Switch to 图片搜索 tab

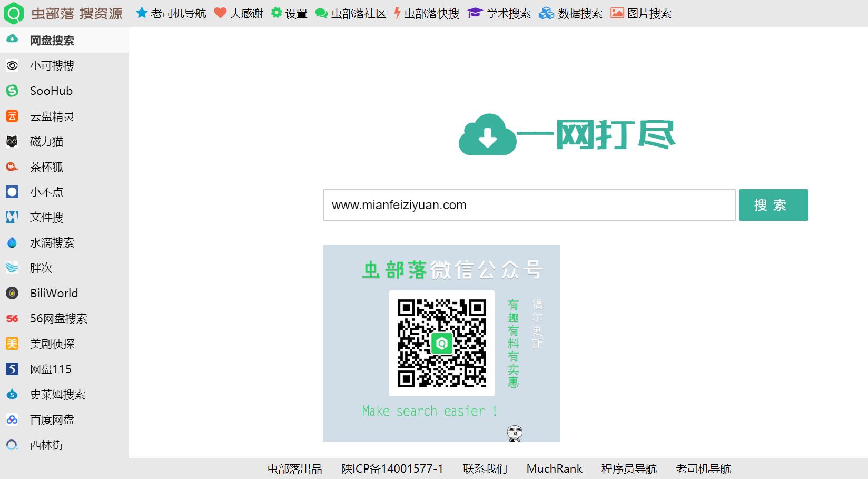tap(641, 13)
